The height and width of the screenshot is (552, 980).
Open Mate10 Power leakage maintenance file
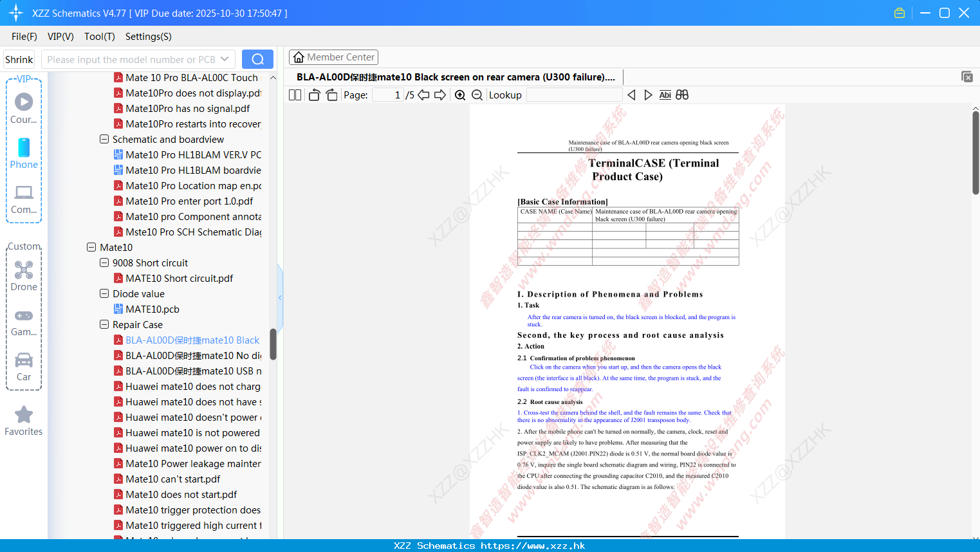193,463
